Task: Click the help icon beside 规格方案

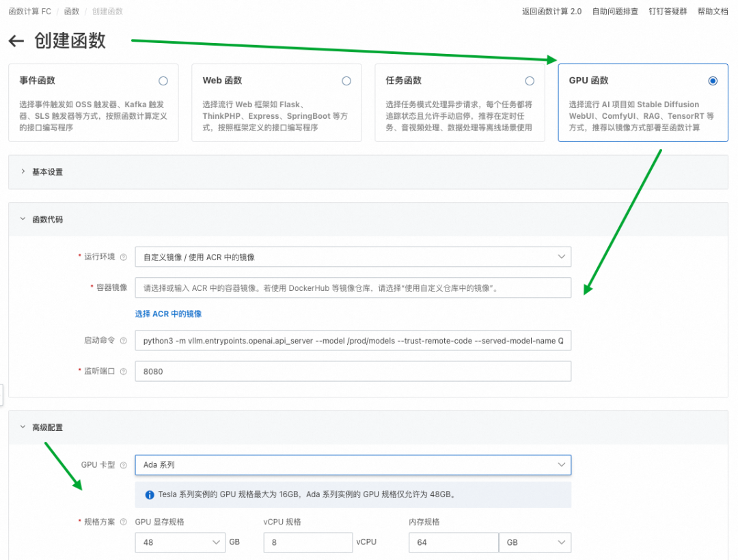Action: [x=124, y=520]
